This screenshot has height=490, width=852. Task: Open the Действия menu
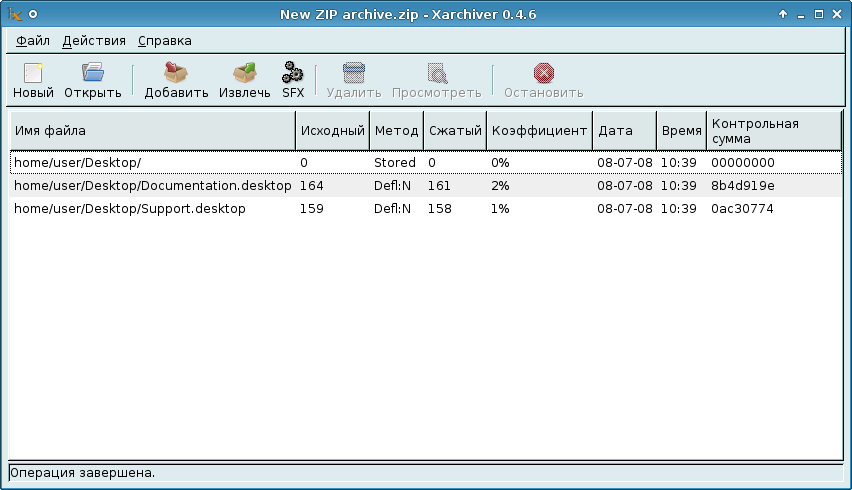[x=94, y=41]
